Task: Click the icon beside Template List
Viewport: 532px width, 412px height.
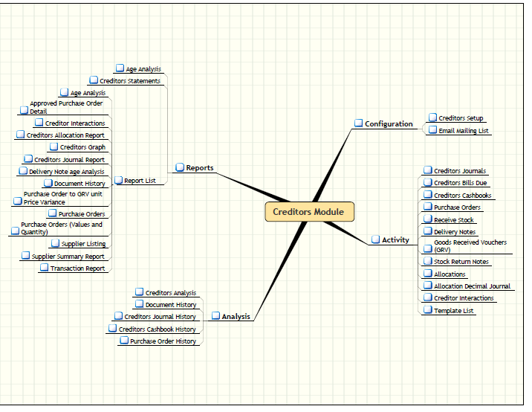Action: [x=428, y=310]
